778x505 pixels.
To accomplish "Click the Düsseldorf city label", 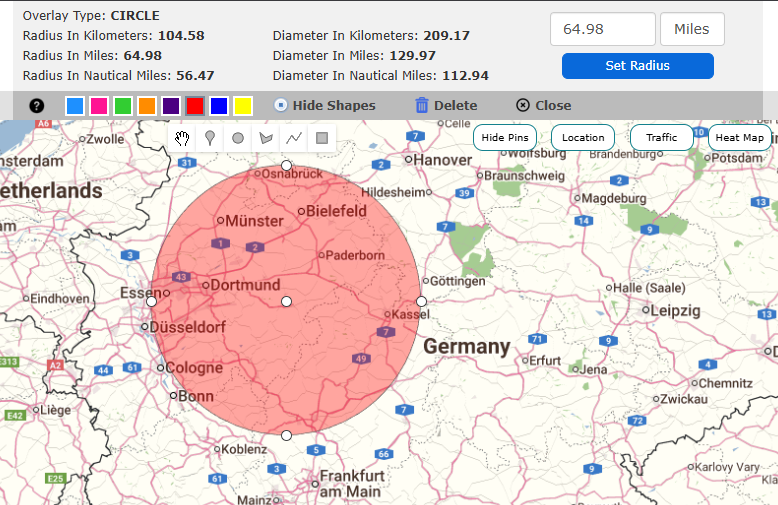I will coord(188,327).
